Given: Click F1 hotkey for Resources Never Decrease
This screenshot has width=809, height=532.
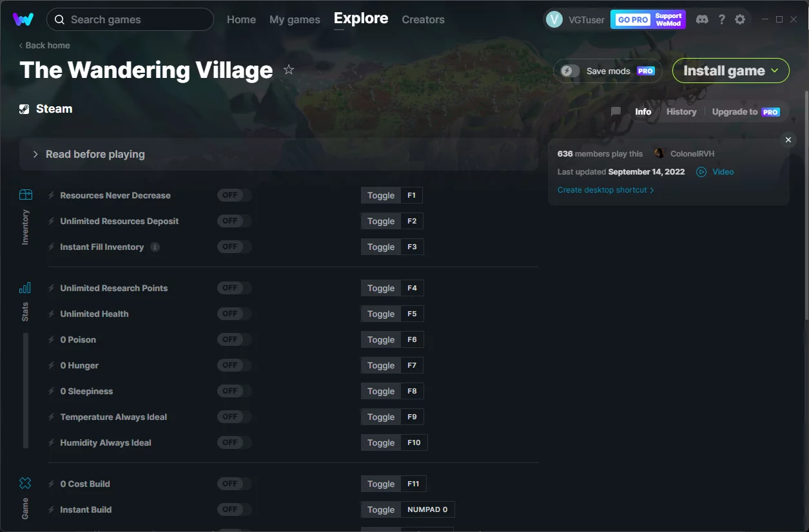Looking at the screenshot, I should point(412,195).
